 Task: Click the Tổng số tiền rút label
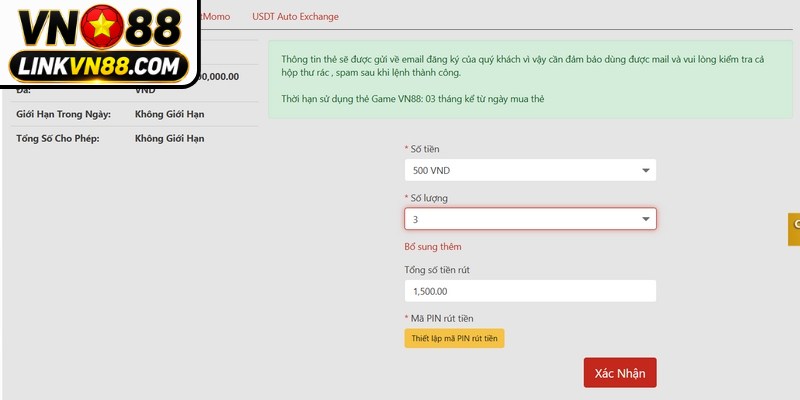point(437,270)
